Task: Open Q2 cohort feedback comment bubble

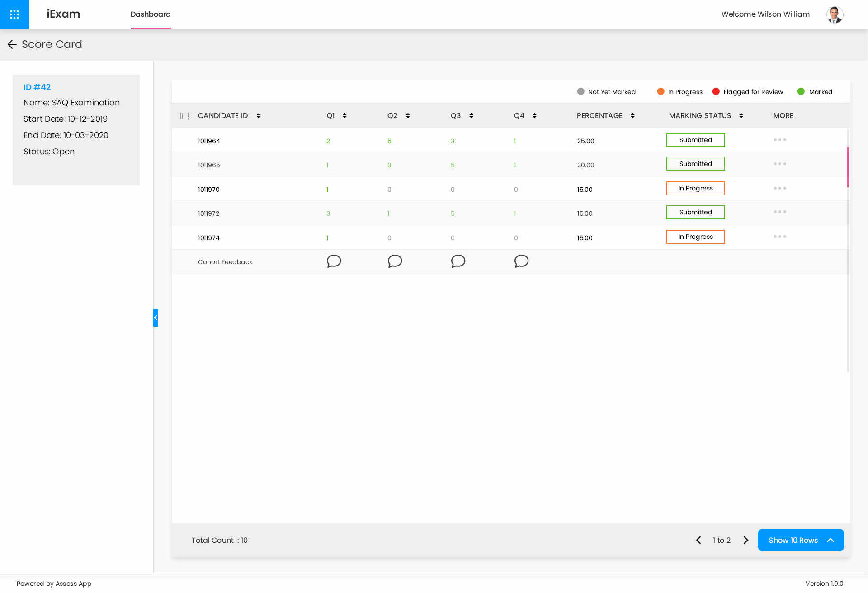Action: [395, 261]
